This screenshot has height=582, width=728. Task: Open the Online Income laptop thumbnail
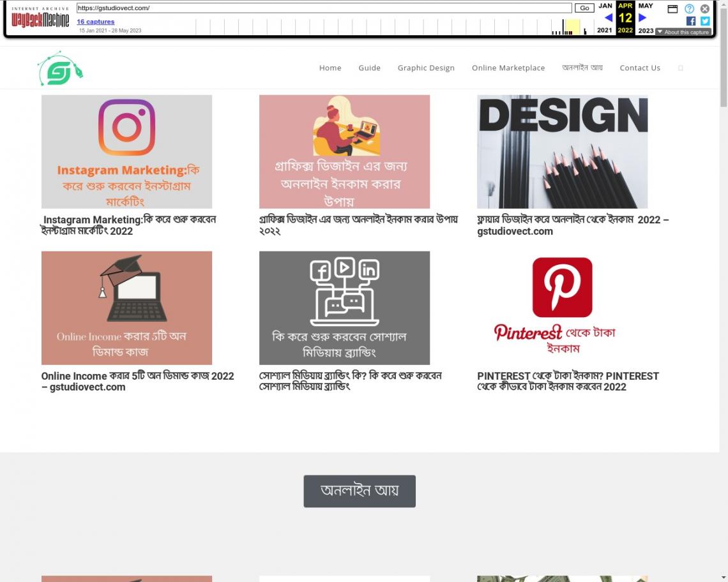[126, 308]
